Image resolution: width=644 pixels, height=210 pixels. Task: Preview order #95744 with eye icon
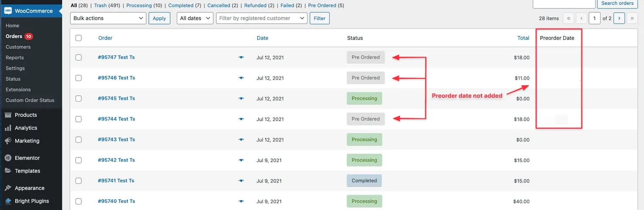[241, 119]
